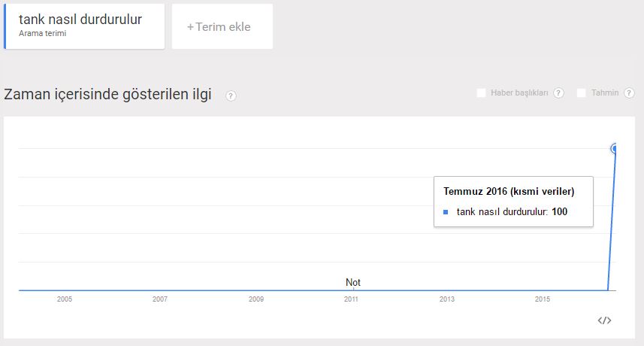
Task: Open help icon next to Haber başlıkları
Action: tap(558, 93)
